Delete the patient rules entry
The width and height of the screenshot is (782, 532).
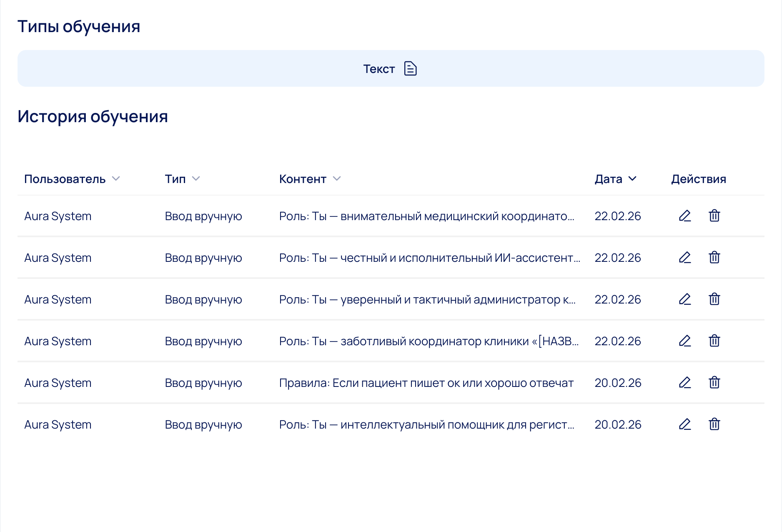(714, 383)
